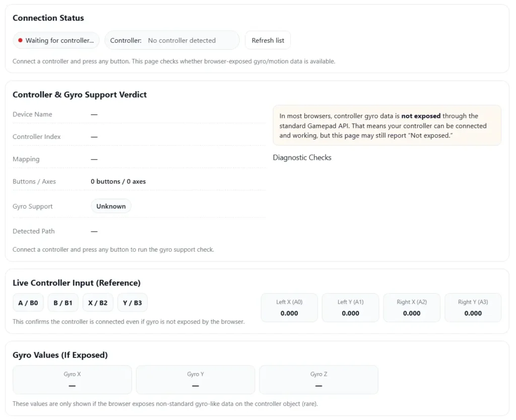Select the Right Y (A3) axis box
The image size is (516, 420).
[x=473, y=308]
